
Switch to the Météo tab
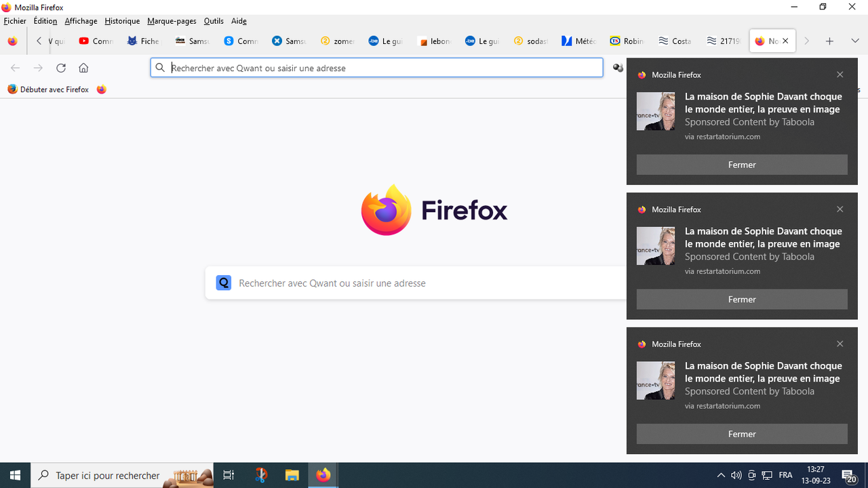578,41
